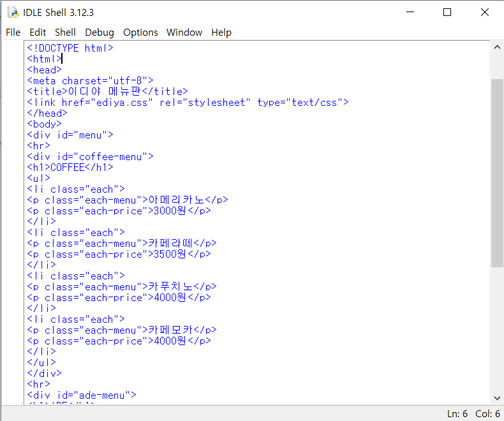
Task: Click the IDLE Python icon in title bar
Action: (x=13, y=12)
